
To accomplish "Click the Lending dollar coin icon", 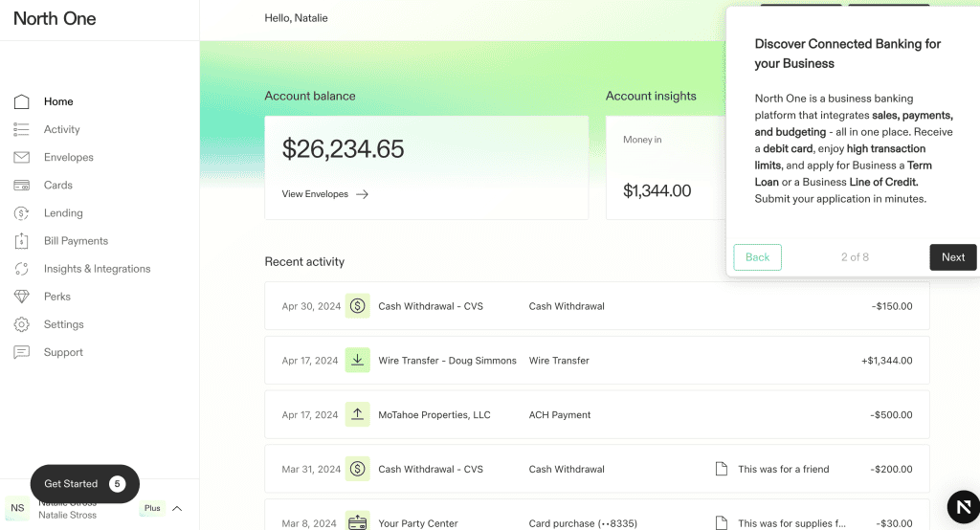I will (21, 213).
